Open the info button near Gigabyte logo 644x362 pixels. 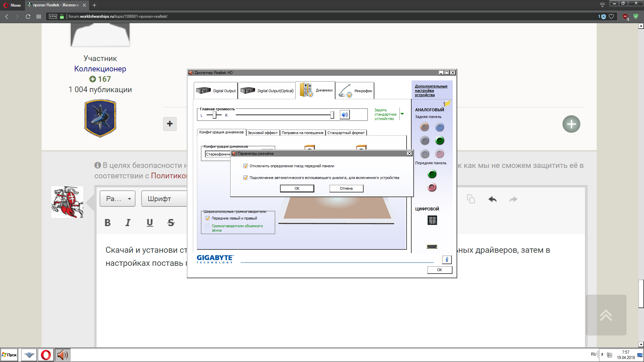[x=447, y=260]
